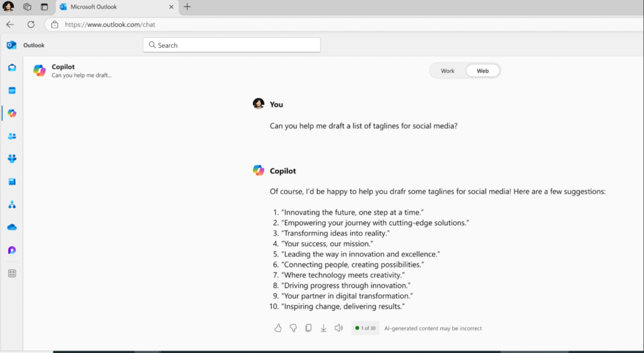Viewport: 644px width, 353px height.
Task: Select the Microsoft Outlook browser tab
Action: click(x=117, y=7)
